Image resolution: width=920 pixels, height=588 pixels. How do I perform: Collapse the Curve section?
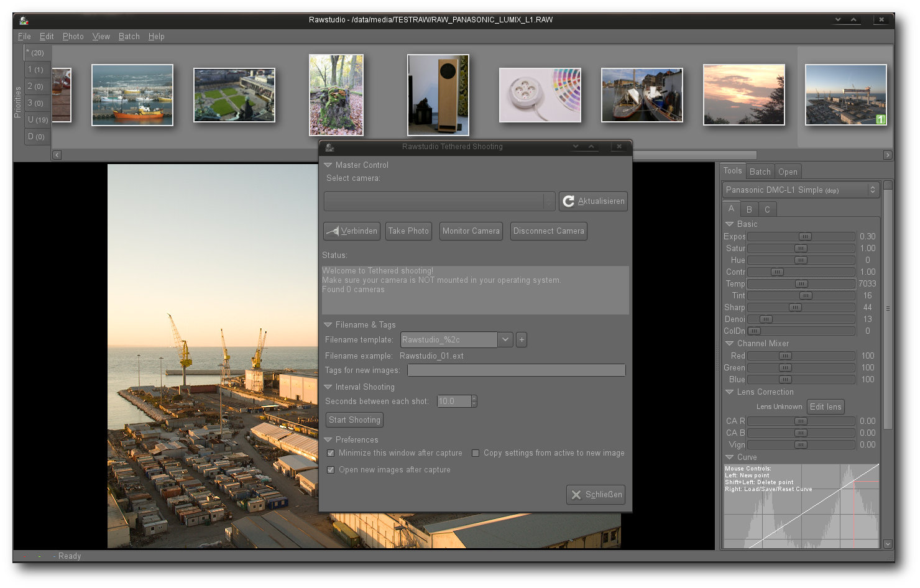coord(730,457)
